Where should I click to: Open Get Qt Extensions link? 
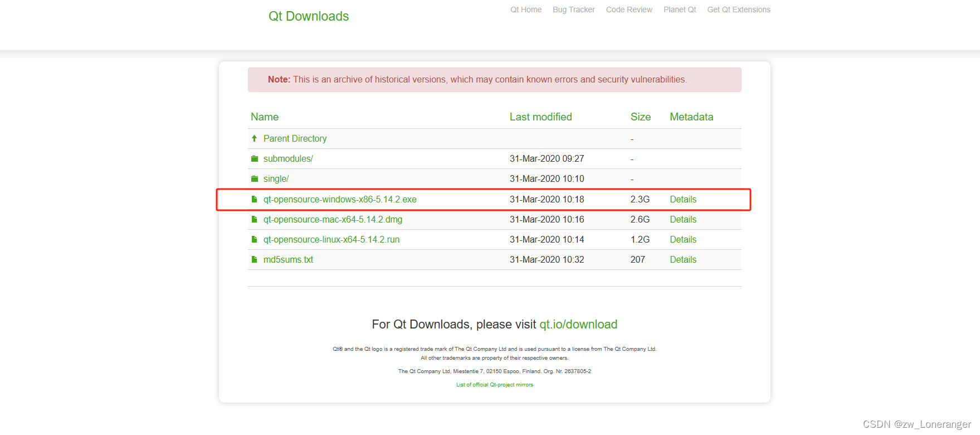pyautogui.click(x=739, y=9)
